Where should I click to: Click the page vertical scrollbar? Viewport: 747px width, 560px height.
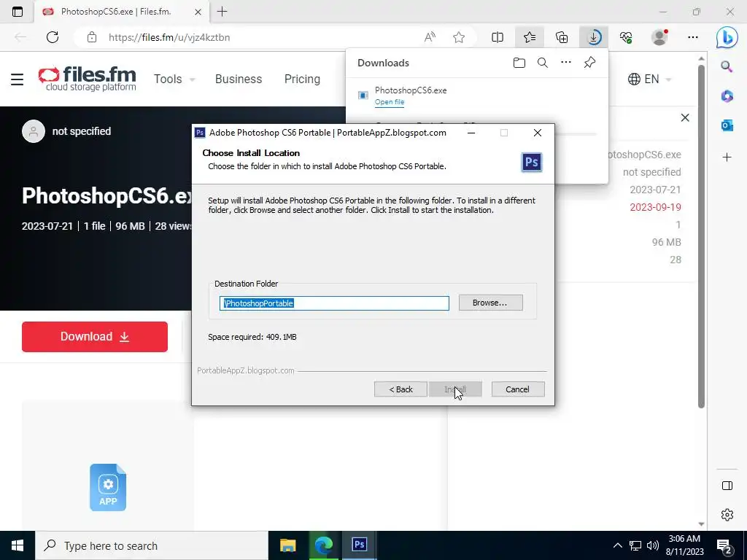pyautogui.click(x=701, y=236)
